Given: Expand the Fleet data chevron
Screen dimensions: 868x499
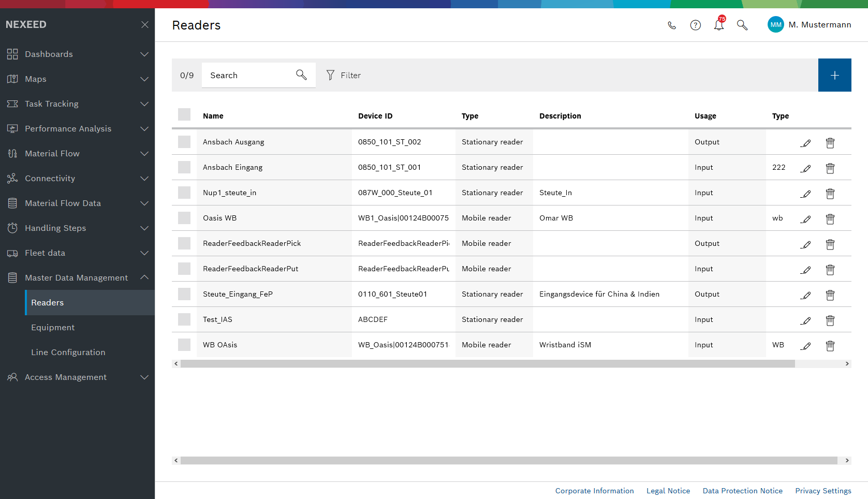Looking at the screenshot, I should 144,253.
